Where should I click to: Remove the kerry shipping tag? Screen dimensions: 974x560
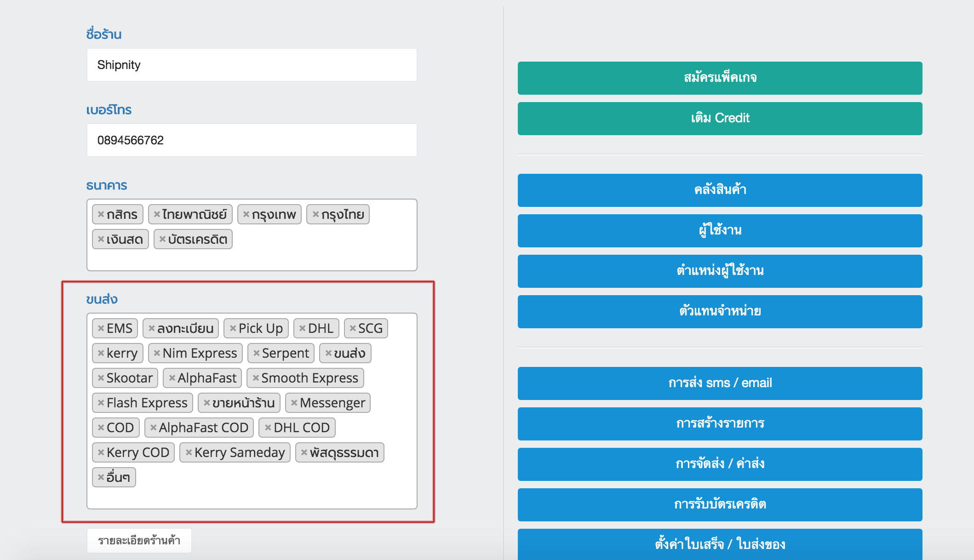click(101, 353)
